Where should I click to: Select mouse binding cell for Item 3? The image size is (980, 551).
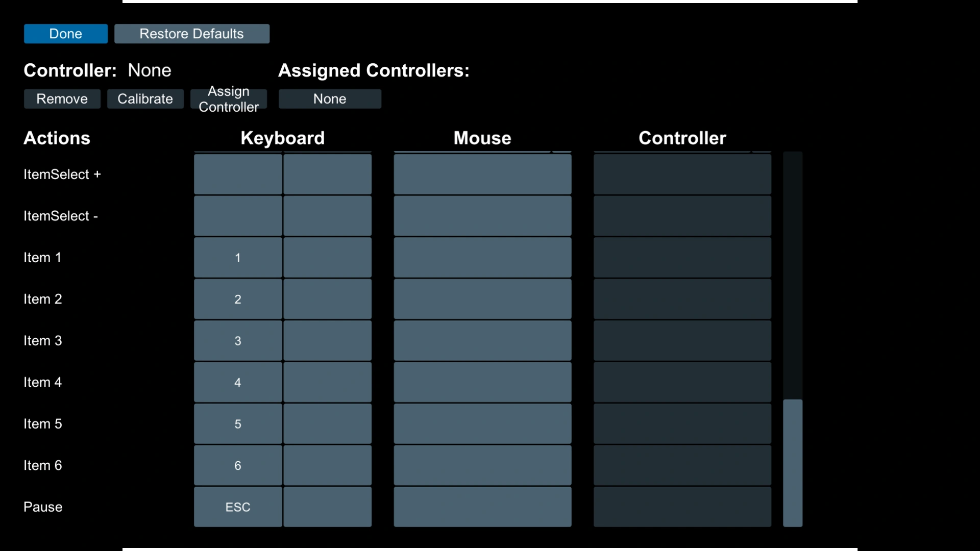(x=482, y=341)
